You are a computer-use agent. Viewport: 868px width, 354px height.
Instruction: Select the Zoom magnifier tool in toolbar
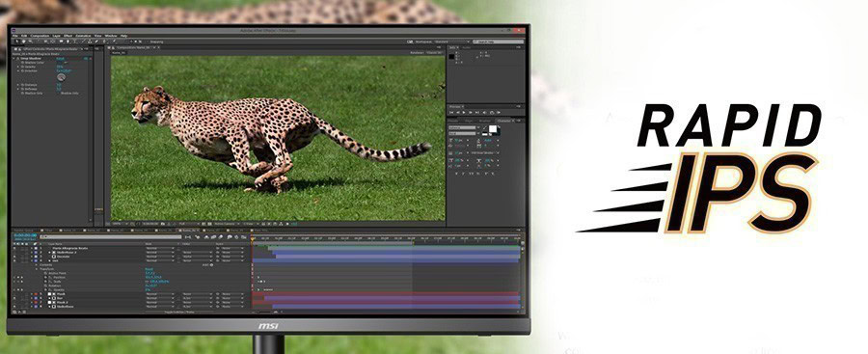coord(31,41)
